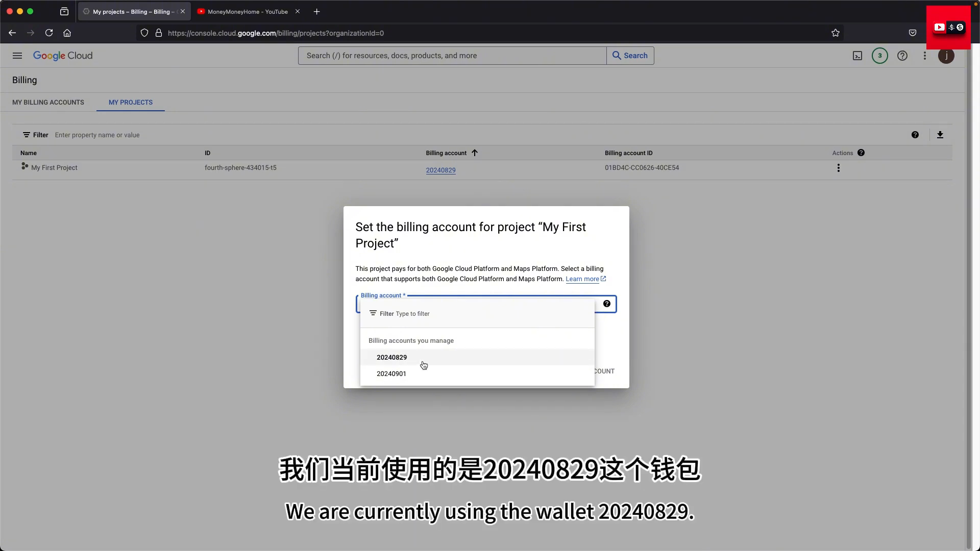Open the notifications badge showing 3
The image size is (980, 551).
coord(880,56)
